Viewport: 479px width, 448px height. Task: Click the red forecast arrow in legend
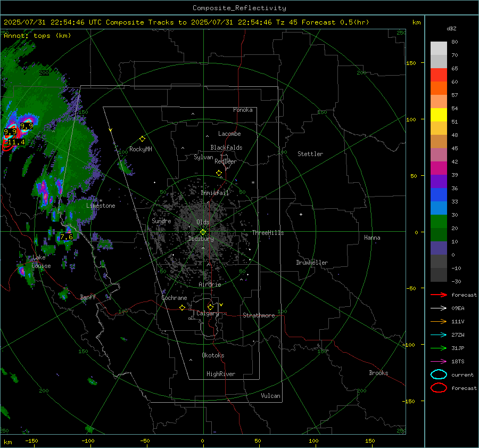pyautogui.click(x=439, y=295)
